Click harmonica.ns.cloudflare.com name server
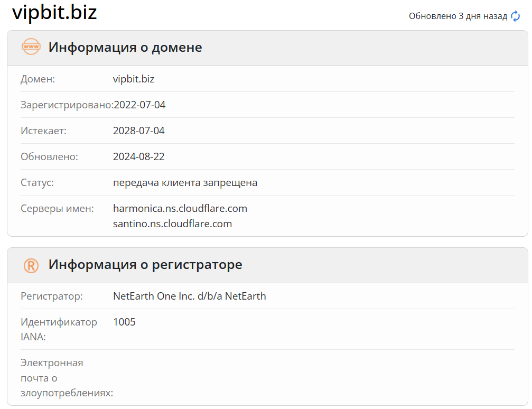Viewport: 532px width, 409px height. pos(180,209)
